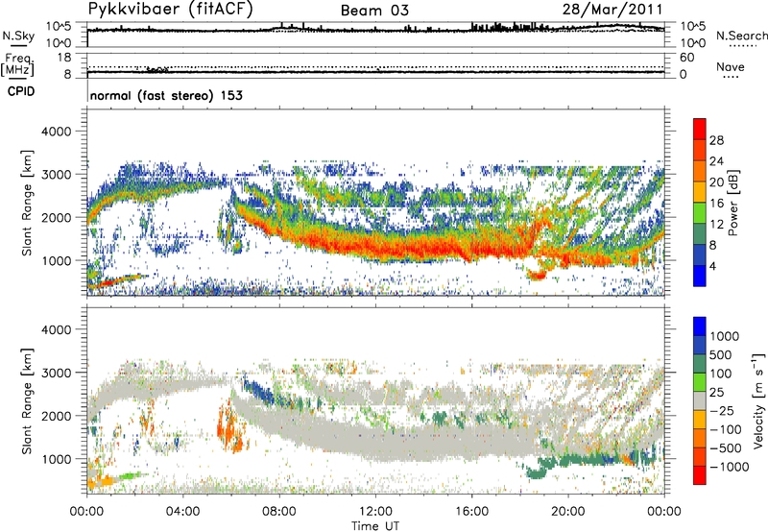This screenshot has height=532, width=768.
Task: Click the 3000 tick on the power panel
Action: pyautogui.click(x=56, y=175)
